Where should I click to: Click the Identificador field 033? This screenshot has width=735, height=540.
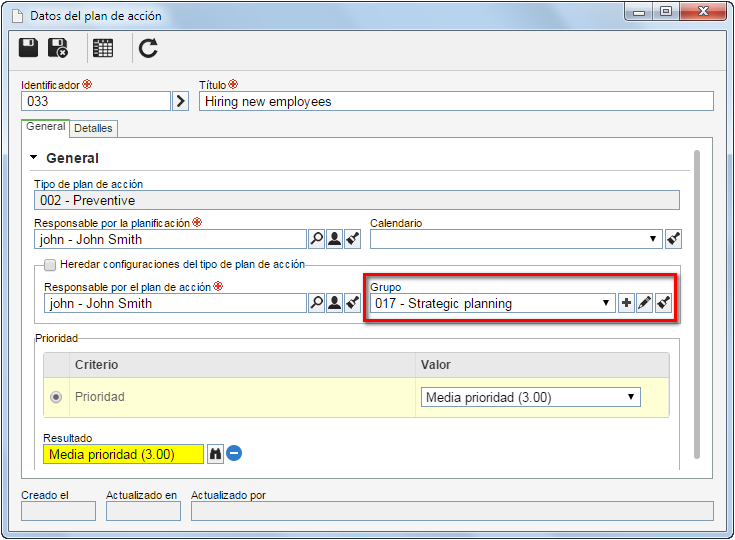96,101
